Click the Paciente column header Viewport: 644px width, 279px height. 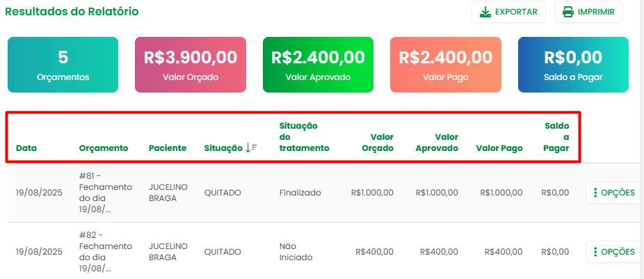pos(168,148)
